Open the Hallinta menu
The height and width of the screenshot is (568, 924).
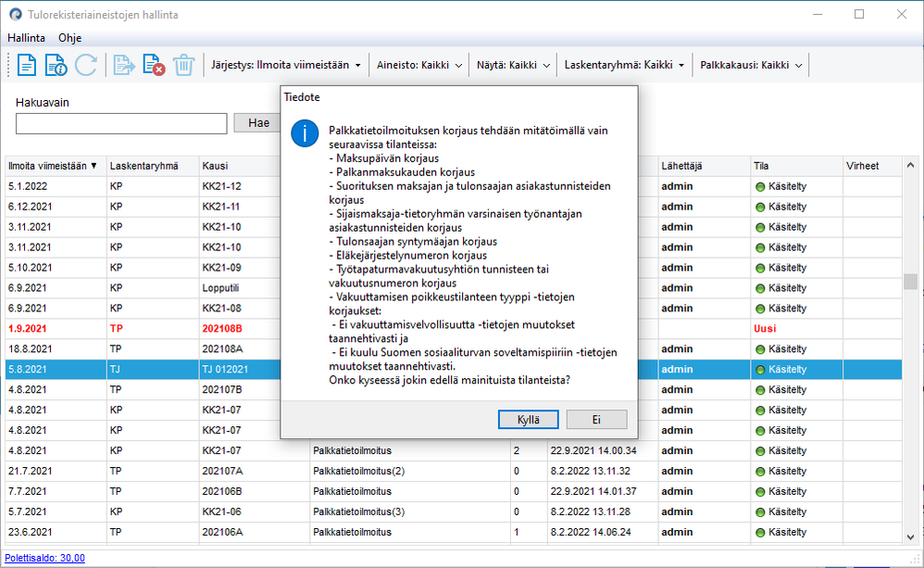pos(26,38)
